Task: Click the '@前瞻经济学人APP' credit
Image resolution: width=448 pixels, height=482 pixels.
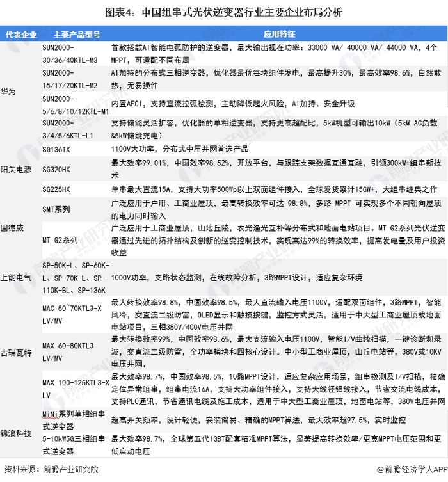Action: [x=412, y=469]
